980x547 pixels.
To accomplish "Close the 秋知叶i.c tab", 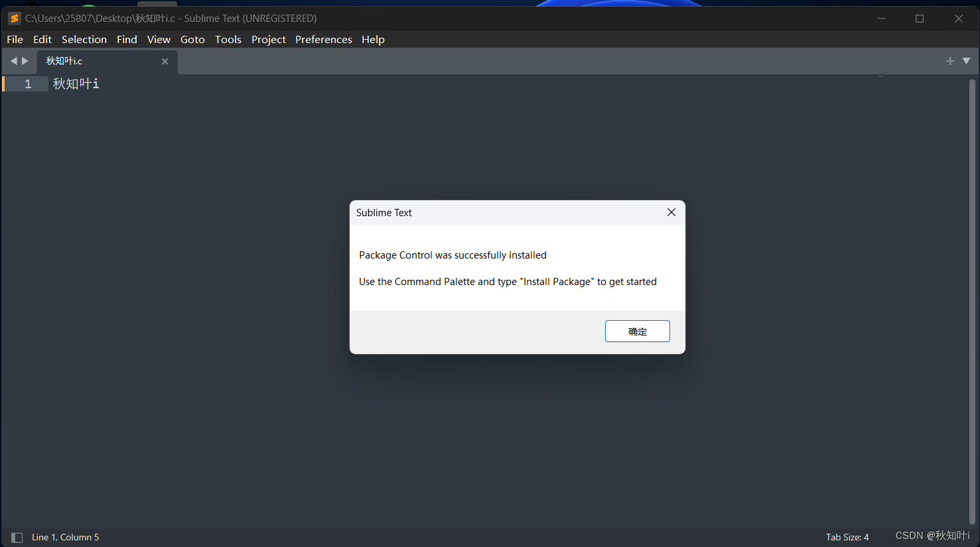I will click(165, 62).
